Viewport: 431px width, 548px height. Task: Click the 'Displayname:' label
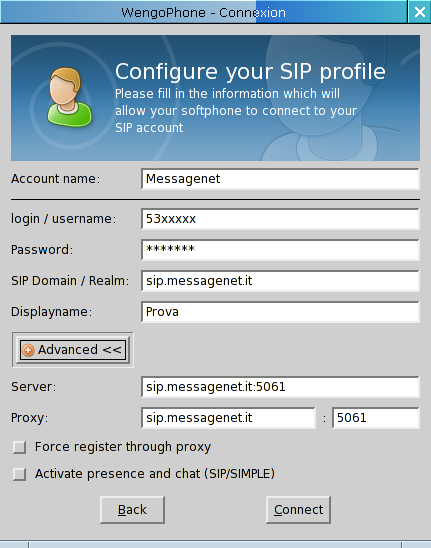pyautogui.click(x=51, y=312)
